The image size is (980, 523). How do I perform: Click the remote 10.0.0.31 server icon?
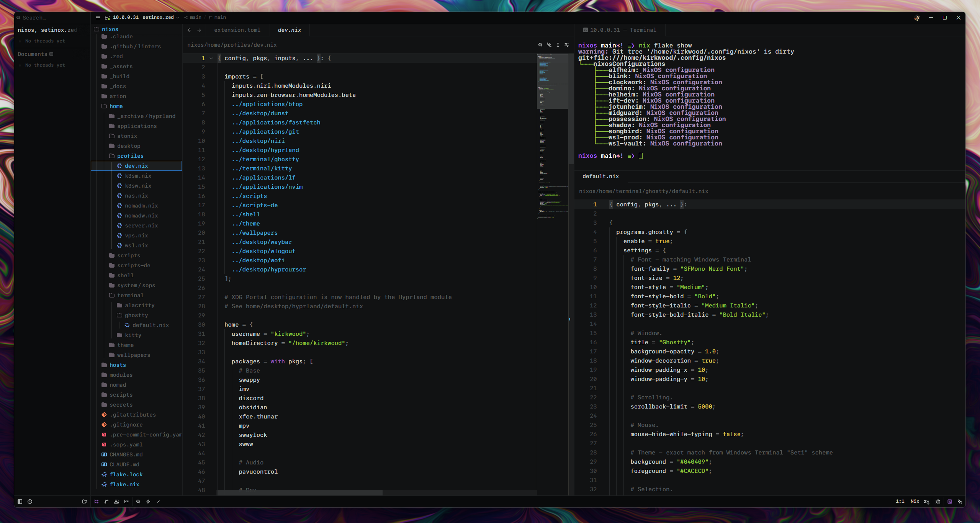pos(107,18)
